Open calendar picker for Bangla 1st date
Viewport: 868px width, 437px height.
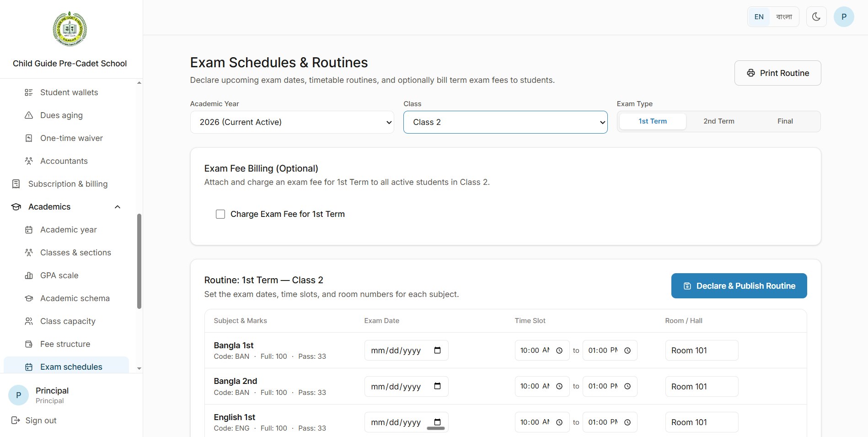(x=437, y=350)
